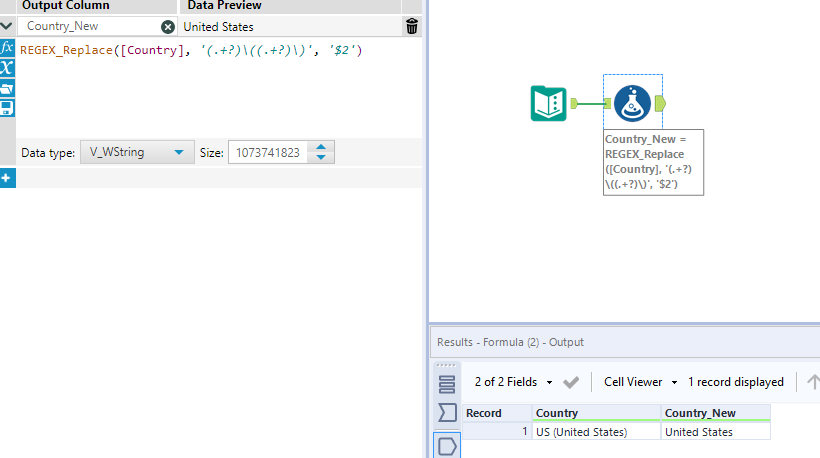
Task: Open the 2 of 2 Fields dropdown
Action: tap(514, 382)
